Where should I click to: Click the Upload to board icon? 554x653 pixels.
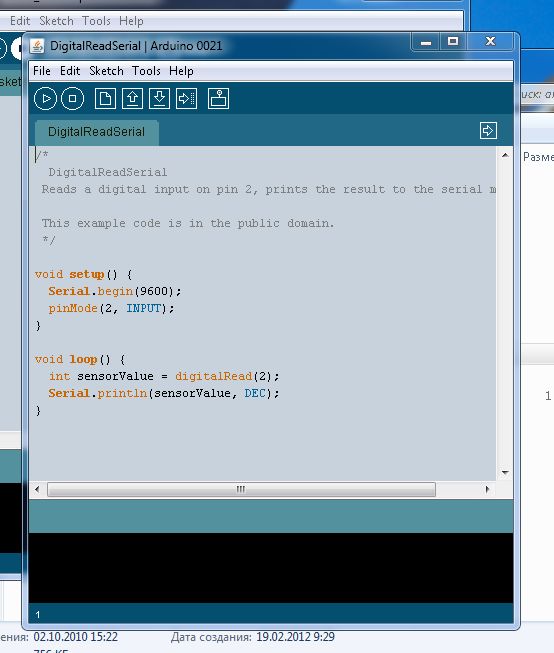coord(186,99)
